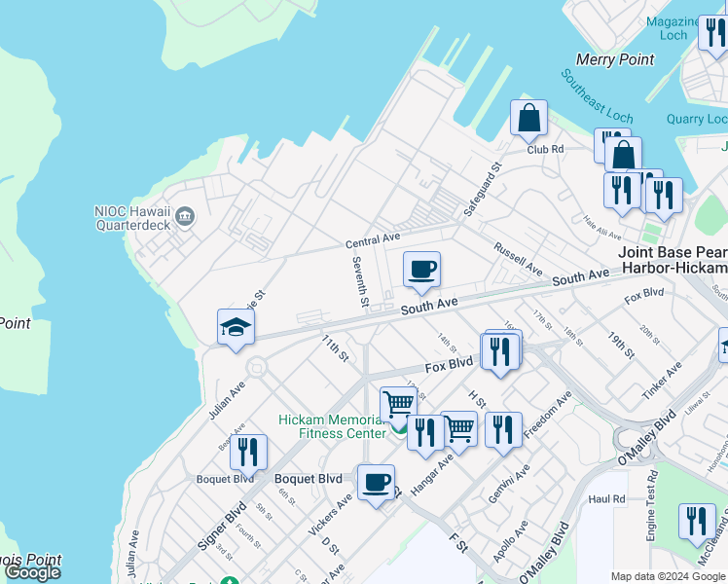Open the Google logo link
Viewport: 728px width, 584px height.
[x=33, y=572]
